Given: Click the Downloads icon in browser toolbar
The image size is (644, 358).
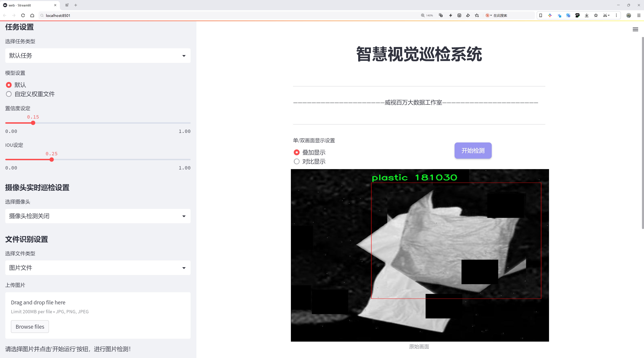Looking at the screenshot, I should pos(587,15).
